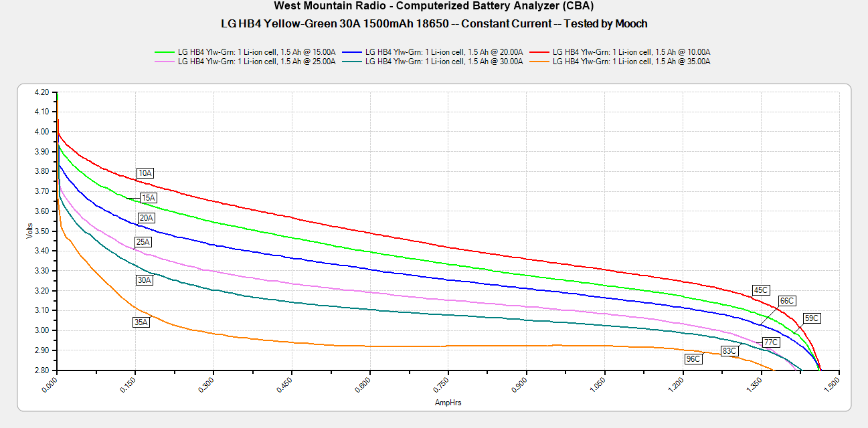Screen dimensions: 868x428
Task: Select the blue 20.00A legend entry text
Action: pos(443,51)
